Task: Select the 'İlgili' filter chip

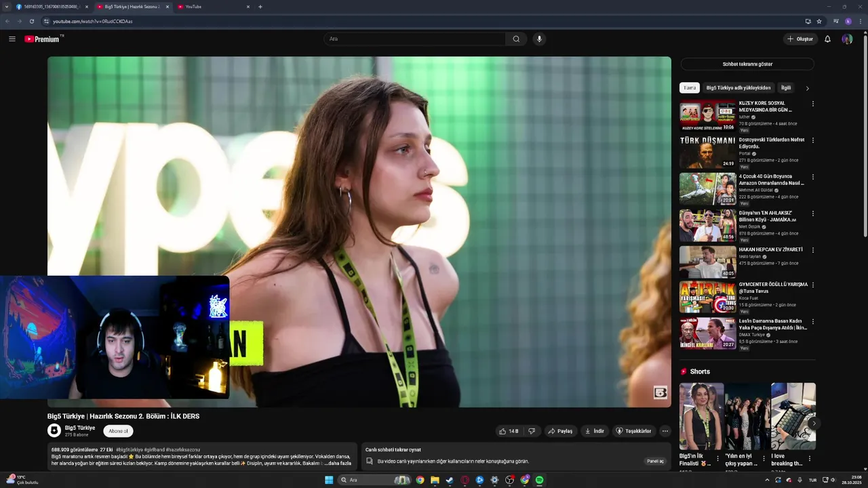Action: (x=786, y=88)
